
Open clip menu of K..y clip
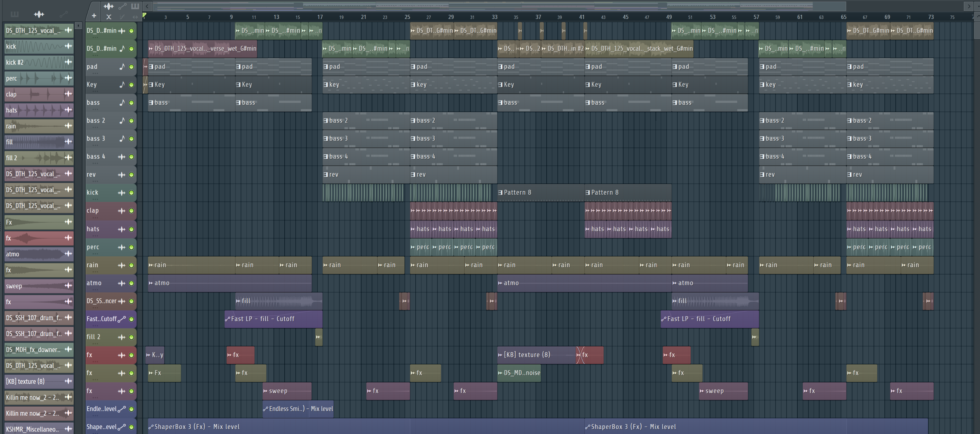tap(148, 355)
